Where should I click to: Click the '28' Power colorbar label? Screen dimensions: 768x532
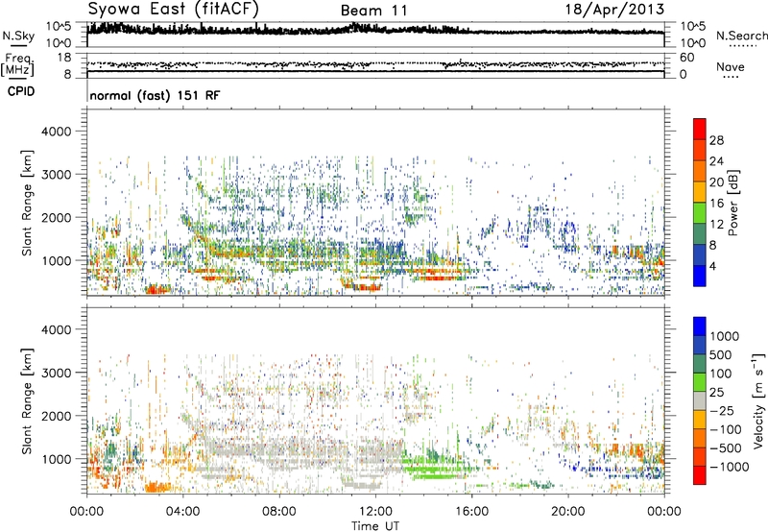pyautogui.click(x=716, y=140)
